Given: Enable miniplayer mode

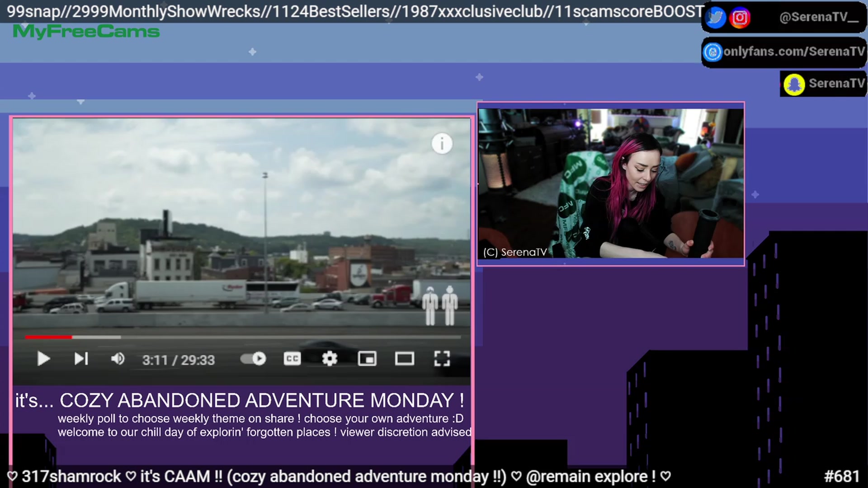Looking at the screenshot, I should [367, 359].
